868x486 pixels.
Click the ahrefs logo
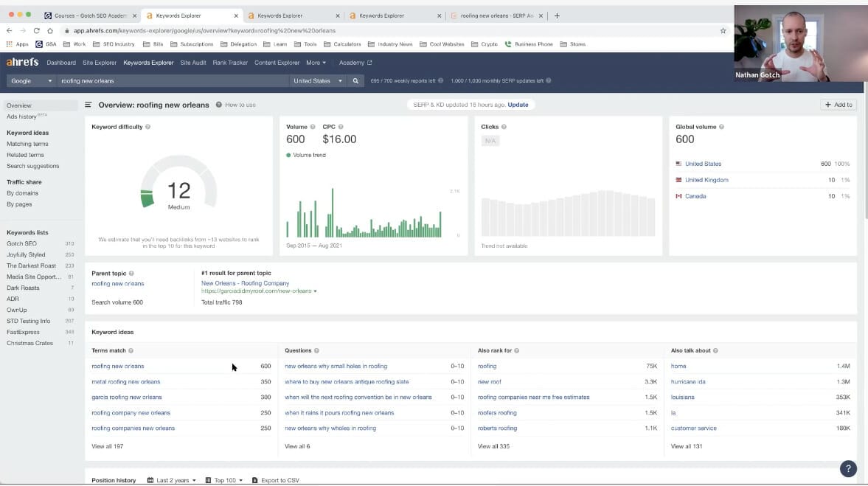(x=22, y=63)
